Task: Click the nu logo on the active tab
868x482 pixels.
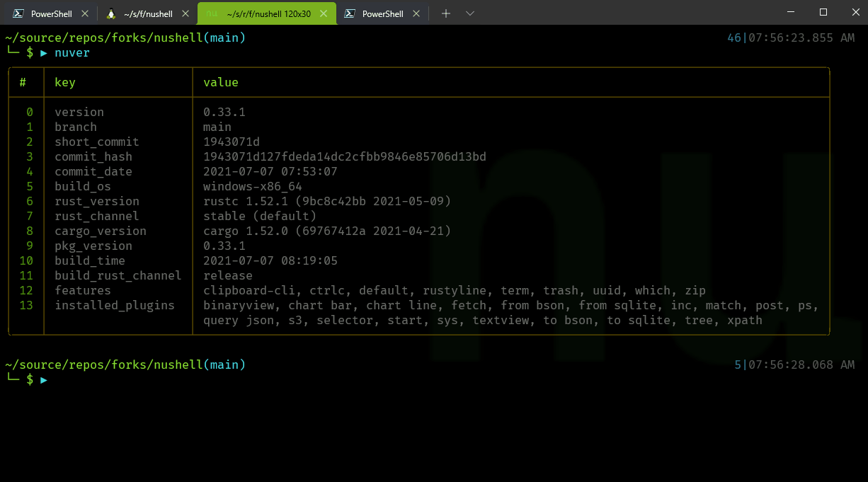Action: coord(212,12)
